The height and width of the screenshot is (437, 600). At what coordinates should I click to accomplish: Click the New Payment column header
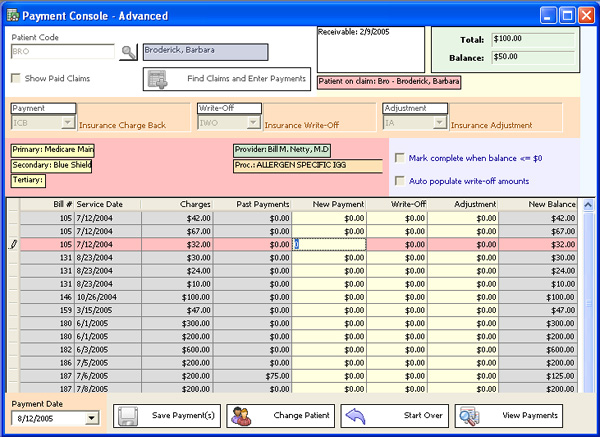point(329,204)
